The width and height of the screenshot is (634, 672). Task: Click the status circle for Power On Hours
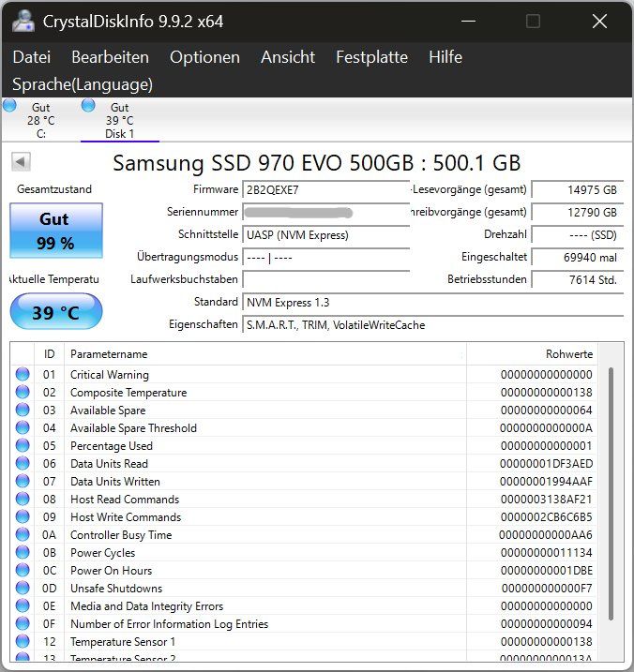(23, 570)
